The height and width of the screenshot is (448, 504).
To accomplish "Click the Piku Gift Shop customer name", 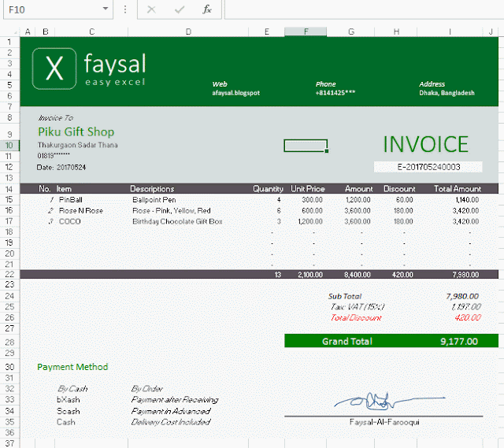I will tap(76, 131).
